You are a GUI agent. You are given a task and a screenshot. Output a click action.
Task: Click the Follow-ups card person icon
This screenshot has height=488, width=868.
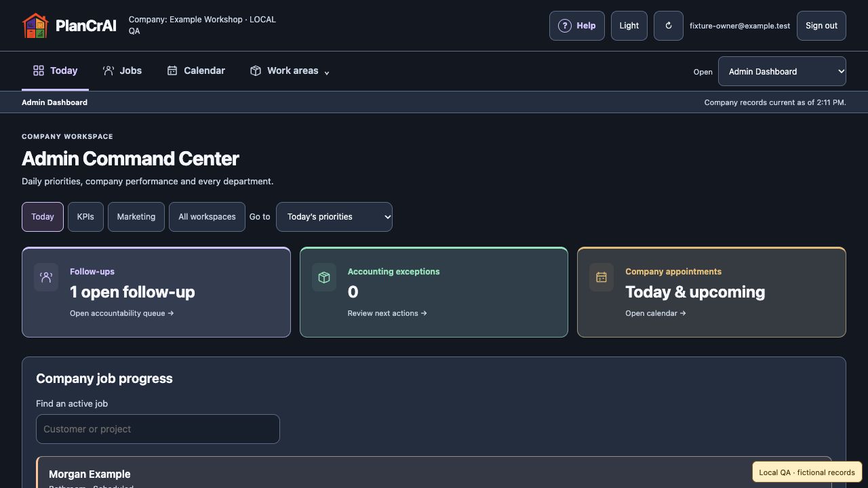46,277
